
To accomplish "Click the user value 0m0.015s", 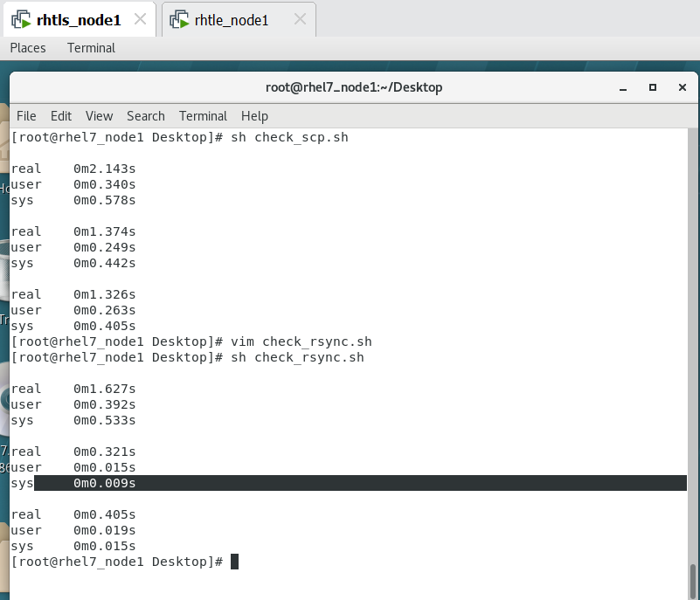I will pos(105,467).
